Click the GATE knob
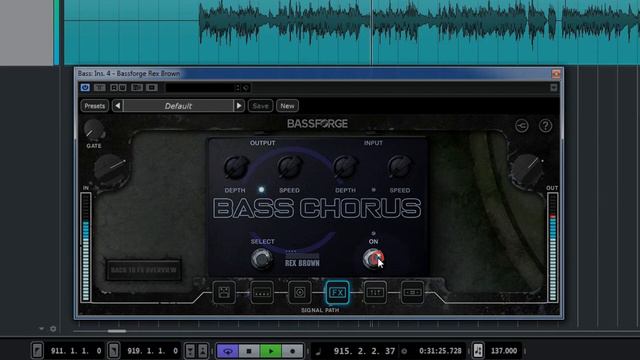Viewport: 640px width, 360px height. tap(94, 130)
